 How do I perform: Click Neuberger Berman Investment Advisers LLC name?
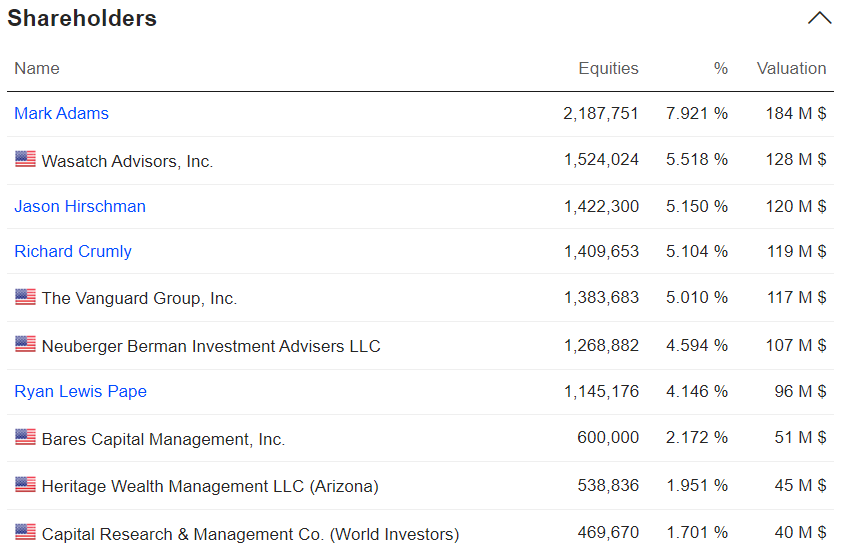(x=211, y=346)
